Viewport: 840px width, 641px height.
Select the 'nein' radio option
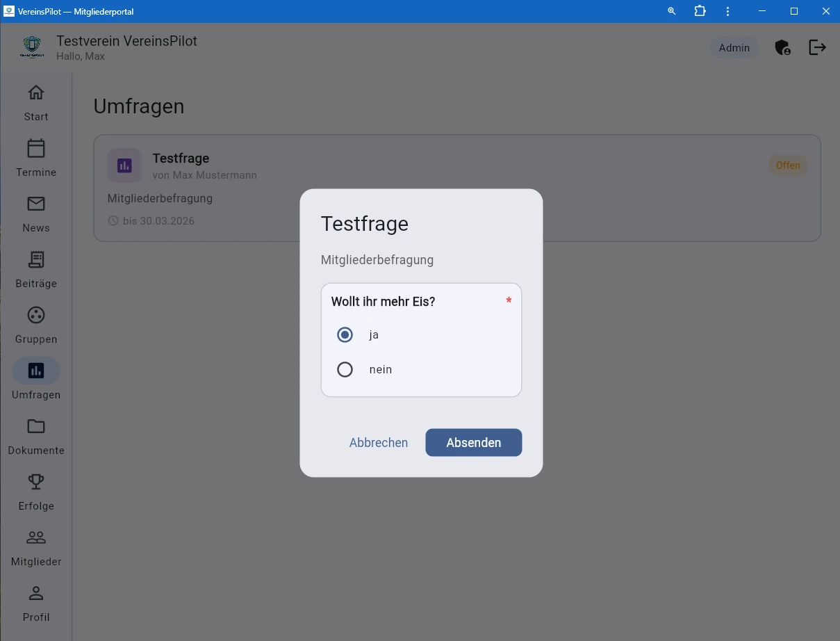point(345,369)
